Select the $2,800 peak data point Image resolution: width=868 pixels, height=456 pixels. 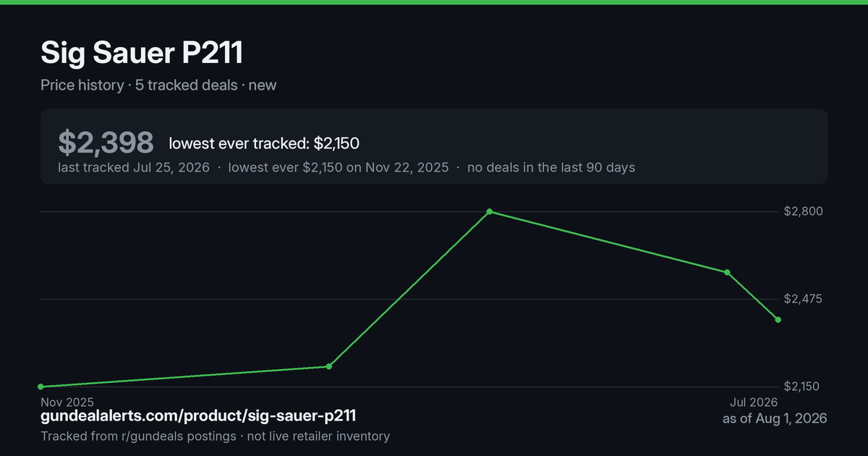point(490,211)
